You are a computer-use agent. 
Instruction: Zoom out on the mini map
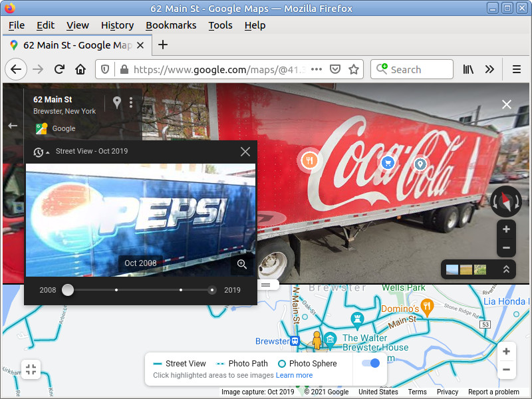(506, 370)
